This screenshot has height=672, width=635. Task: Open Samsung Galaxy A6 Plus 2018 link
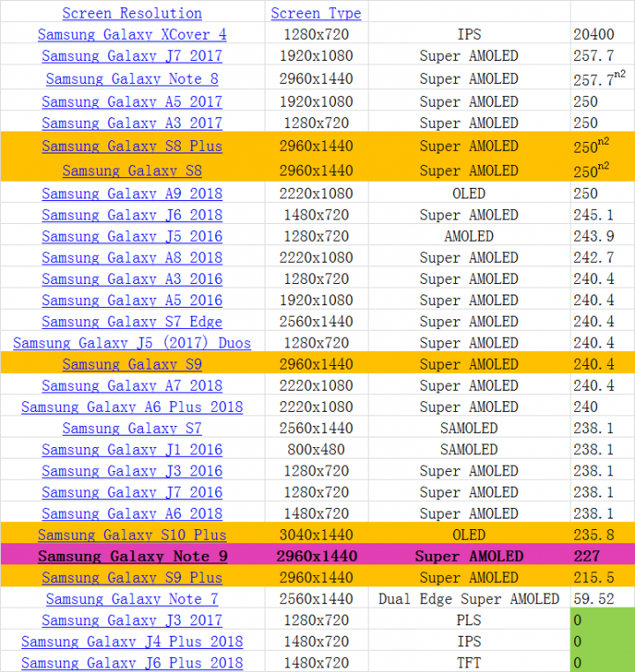132,407
